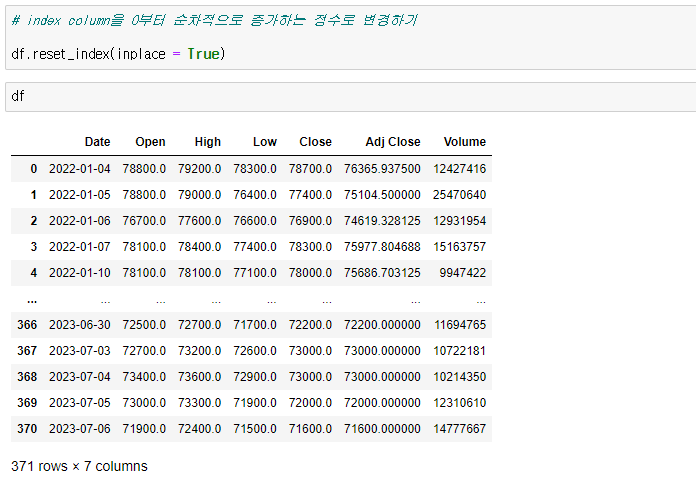
Task: Click the date cell 2022-01-04
Action: [79, 169]
